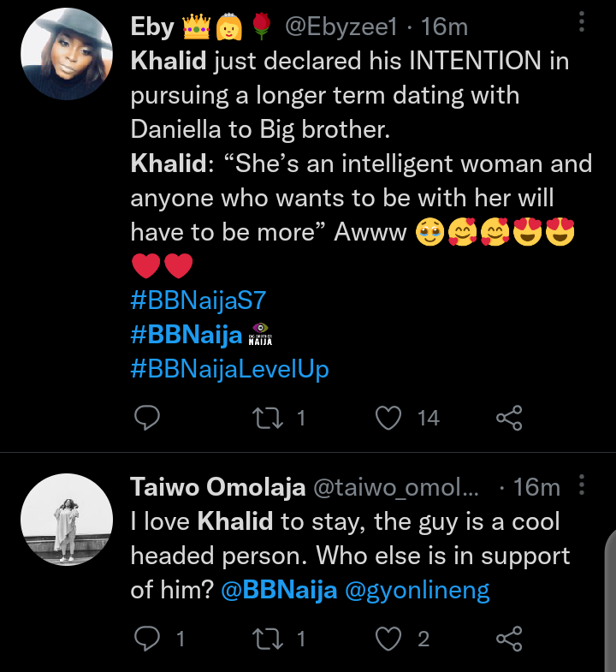Open the @Ebyzee1 handle
The height and width of the screenshot is (672, 616).
point(340,27)
